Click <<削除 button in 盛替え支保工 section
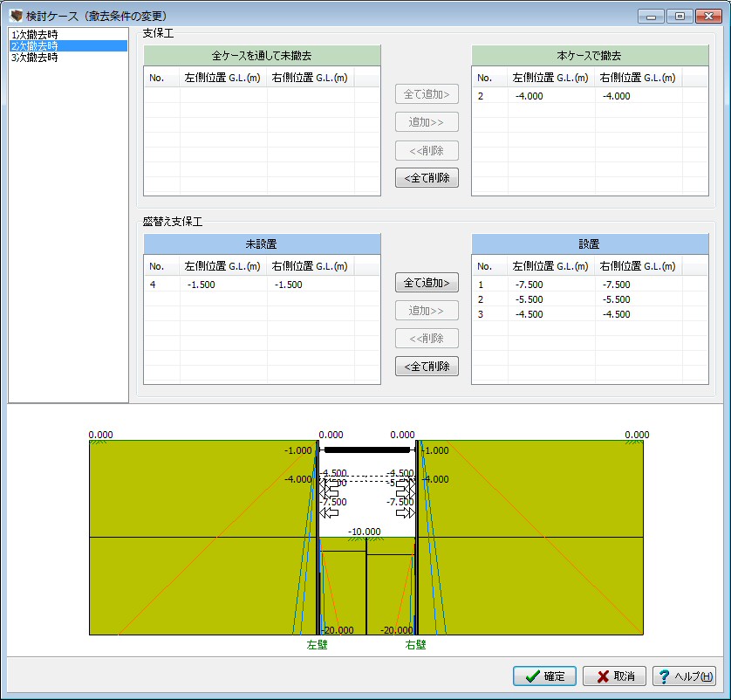731x700 pixels. 427,338
